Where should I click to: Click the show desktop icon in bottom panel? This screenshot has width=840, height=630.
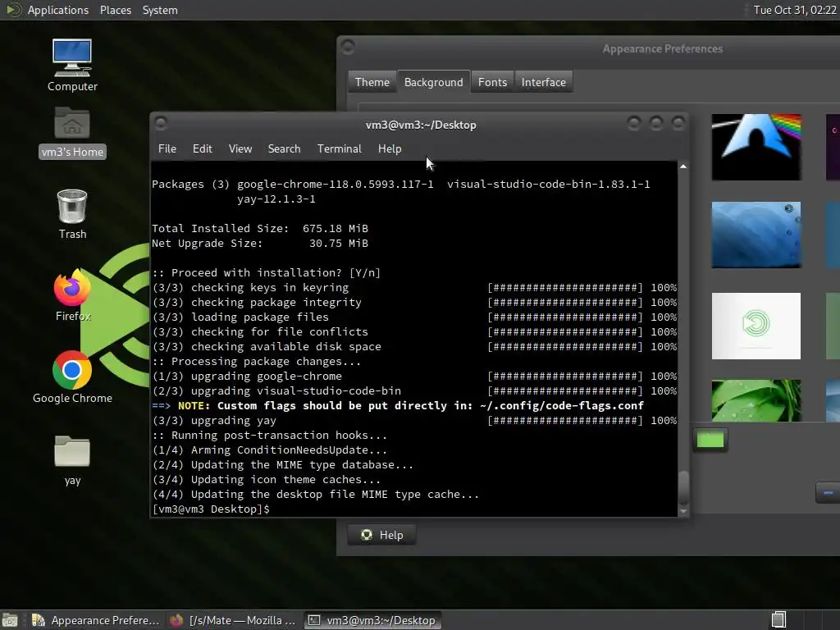[10, 620]
